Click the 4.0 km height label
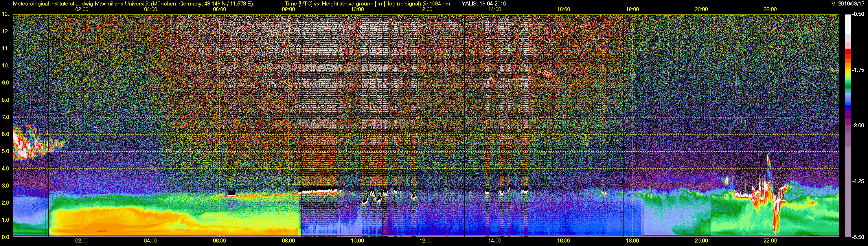Viewport: 868px width, 246px height. coord(5,168)
